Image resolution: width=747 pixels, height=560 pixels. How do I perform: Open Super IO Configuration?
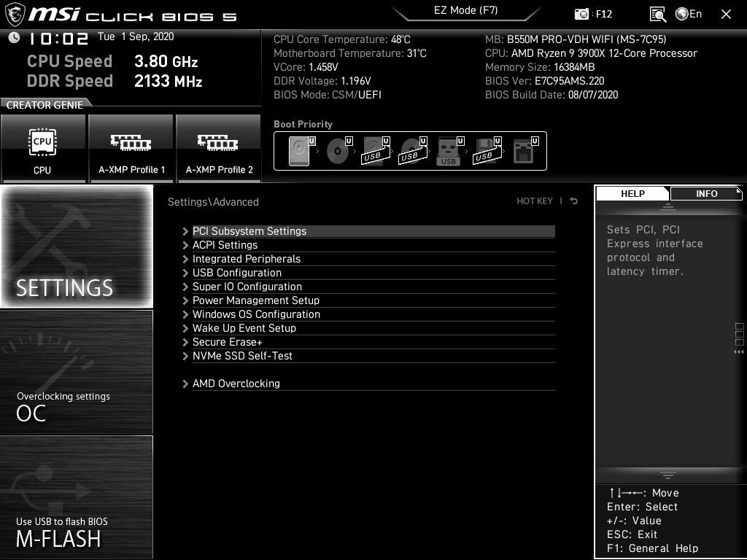(x=373, y=286)
